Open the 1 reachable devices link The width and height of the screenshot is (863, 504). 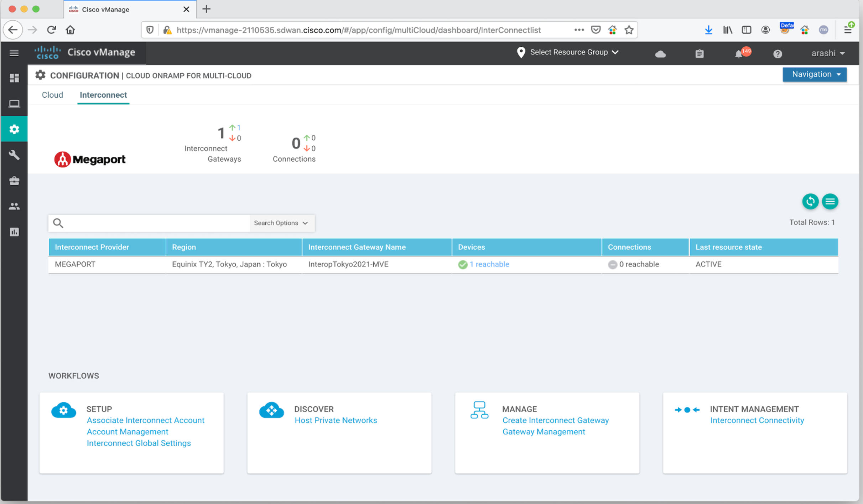[x=489, y=264]
